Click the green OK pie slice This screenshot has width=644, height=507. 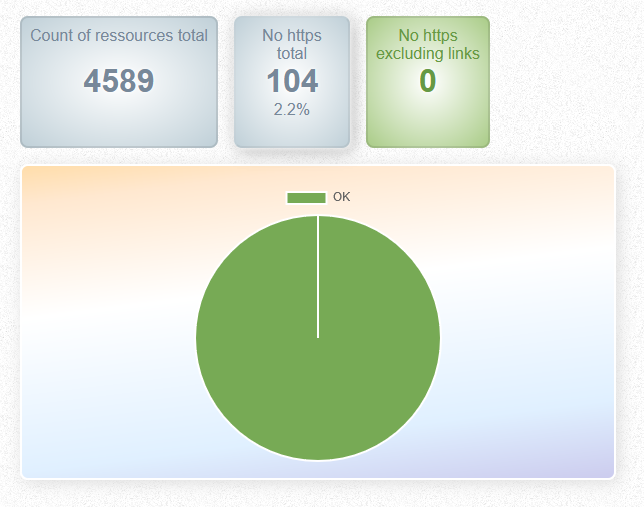click(318, 338)
